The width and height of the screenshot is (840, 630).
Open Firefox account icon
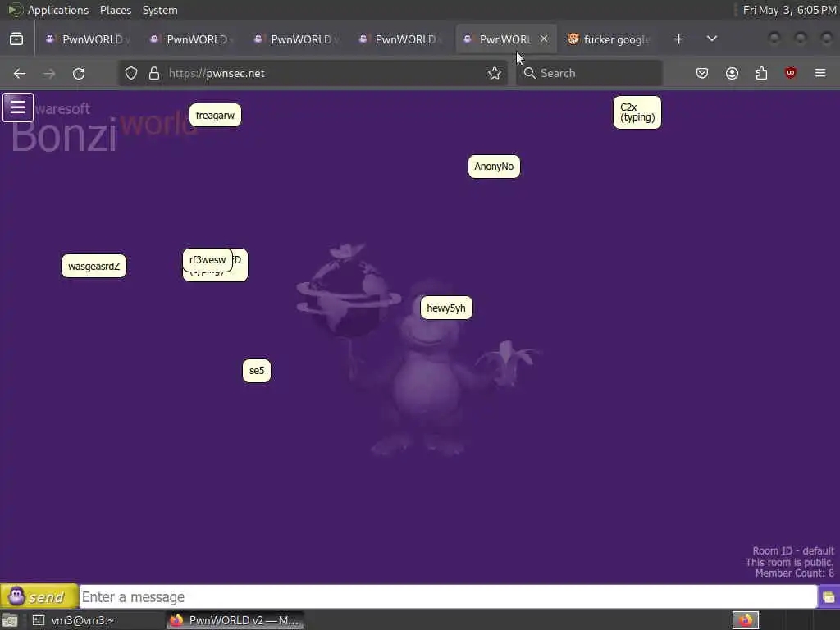(732, 73)
